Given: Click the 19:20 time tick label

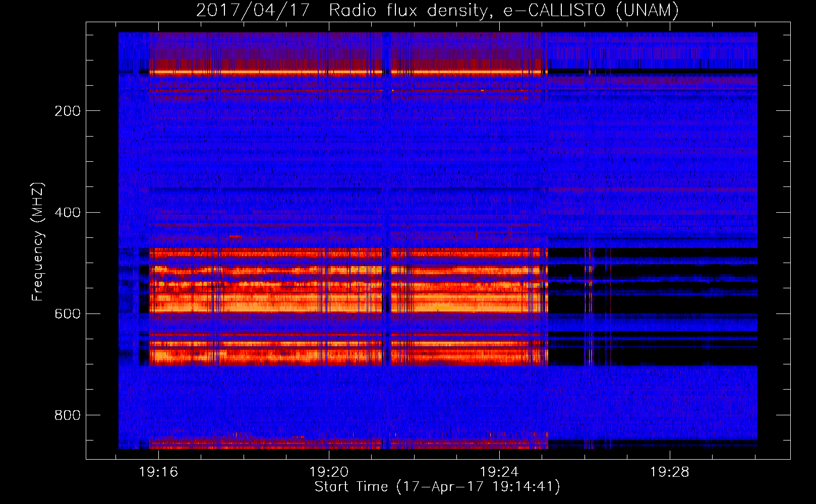Looking at the screenshot, I should click(x=329, y=472).
